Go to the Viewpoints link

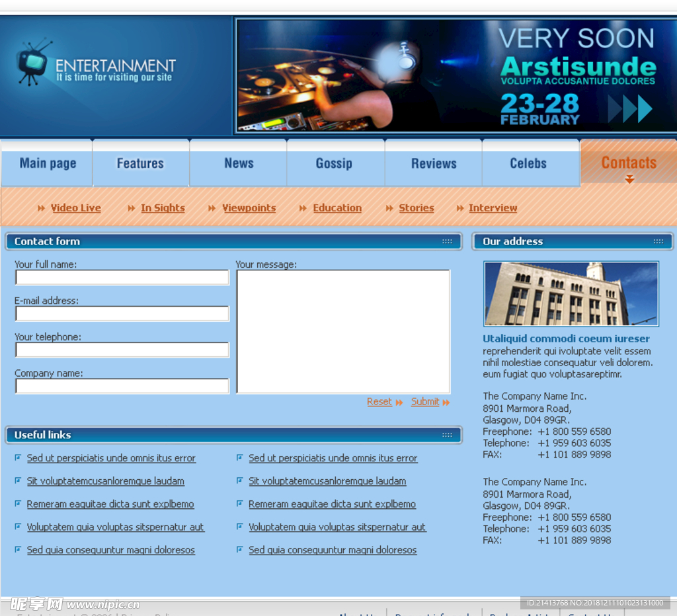pyautogui.click(x=249, y=208)
